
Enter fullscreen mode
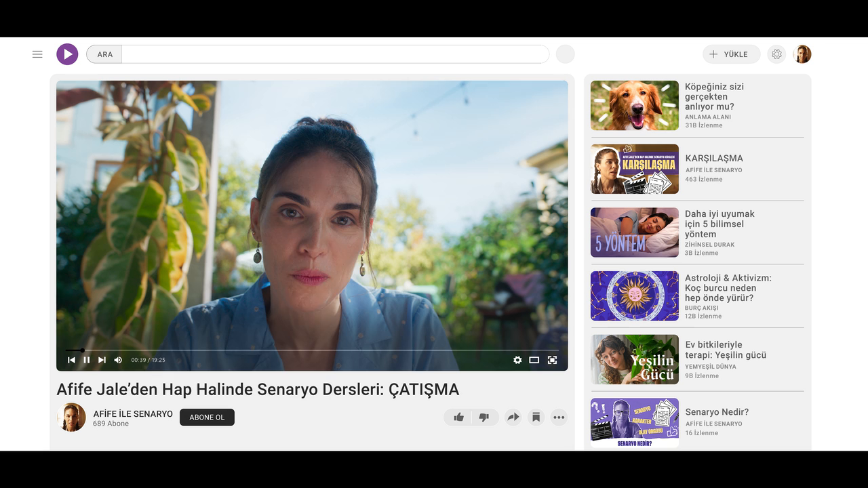[x=552, y=360]
